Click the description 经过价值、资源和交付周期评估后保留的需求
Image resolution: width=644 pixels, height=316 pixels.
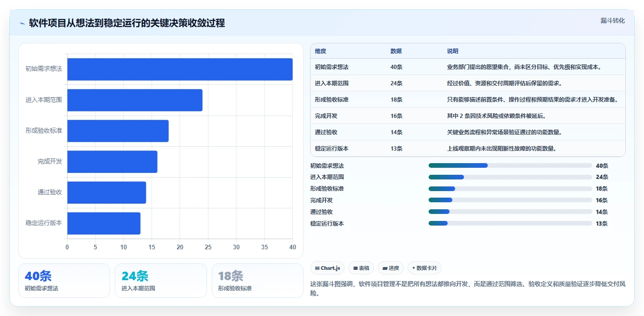point(505,83)
